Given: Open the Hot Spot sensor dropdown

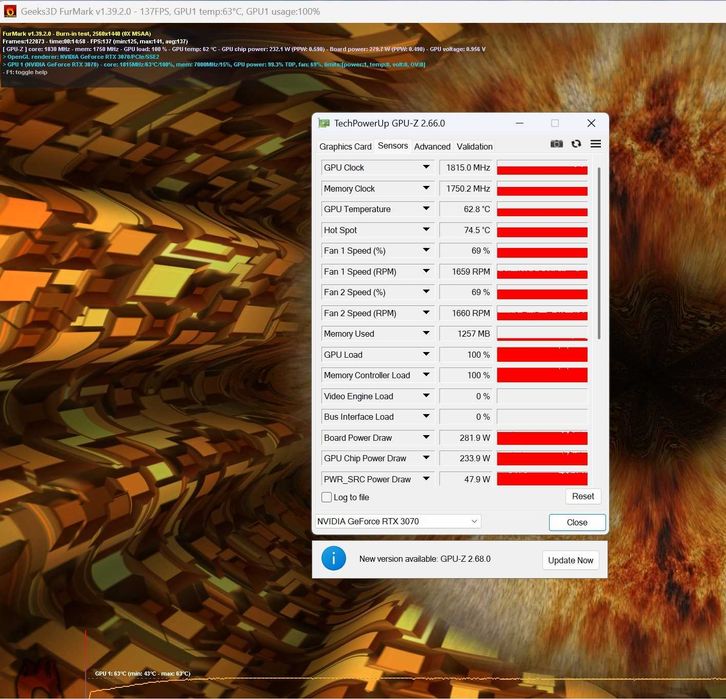Looking at the screenshot, I should pos(426,230).
